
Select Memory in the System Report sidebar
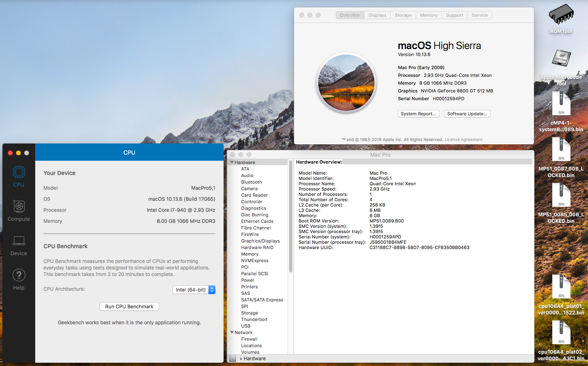pos(250,254)
